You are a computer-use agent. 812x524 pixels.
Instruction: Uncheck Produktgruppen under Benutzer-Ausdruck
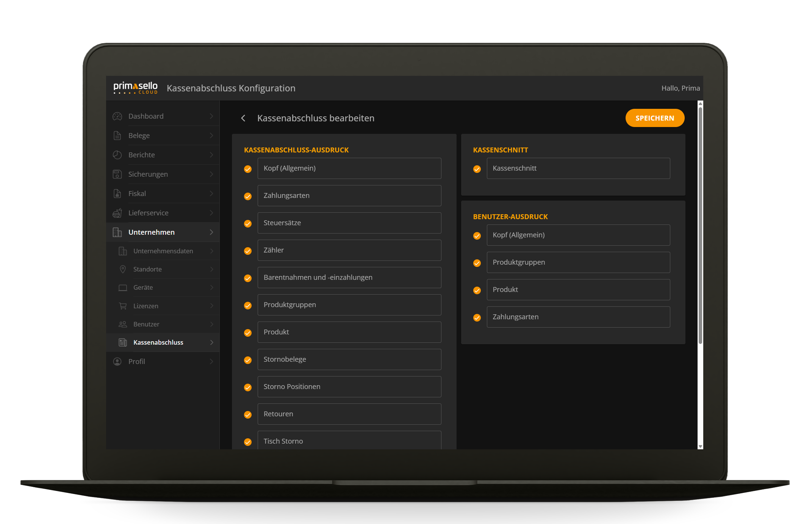click(477, 263)
